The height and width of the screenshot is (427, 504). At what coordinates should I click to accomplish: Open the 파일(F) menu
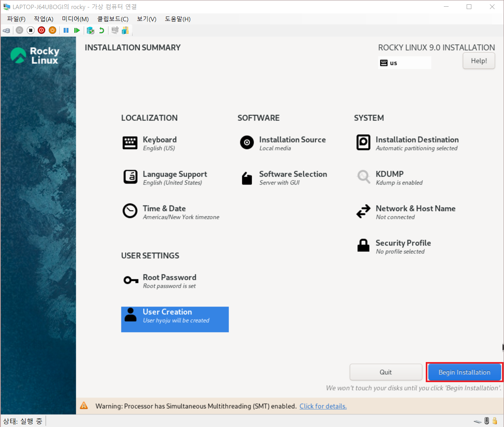point(16,19)
